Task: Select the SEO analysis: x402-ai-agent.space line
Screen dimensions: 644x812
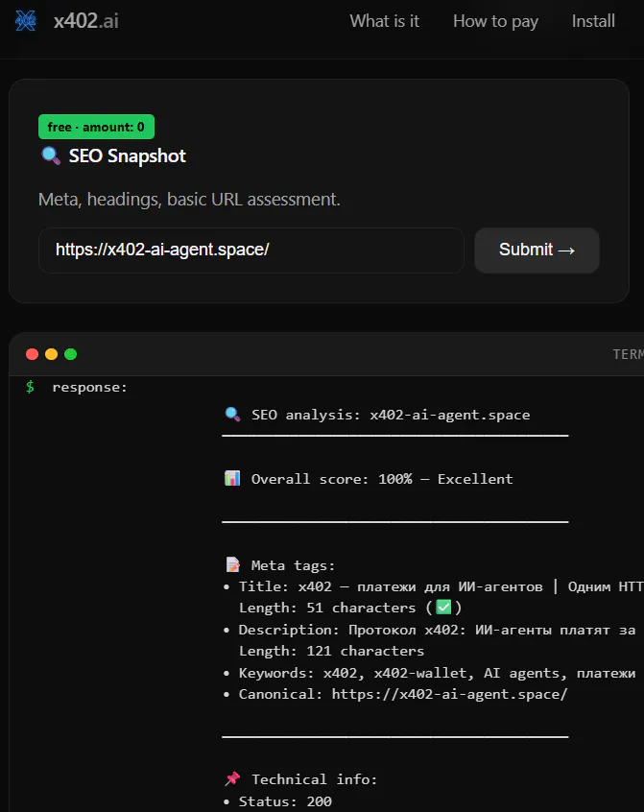Action: [391, 415]
